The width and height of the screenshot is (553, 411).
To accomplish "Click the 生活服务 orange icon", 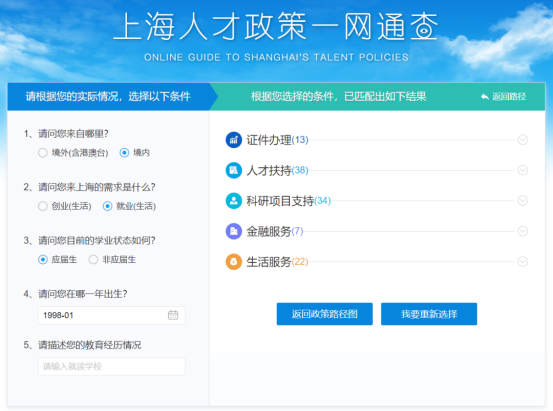I will 233,262.
